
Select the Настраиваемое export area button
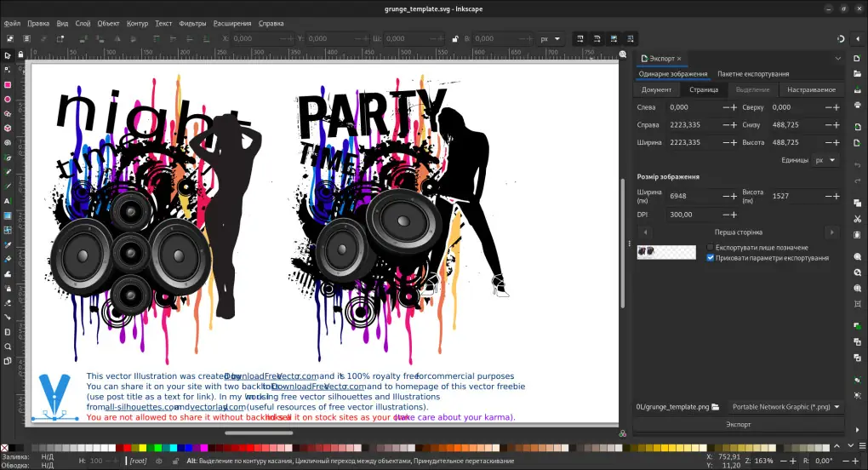tap(811, 89)
